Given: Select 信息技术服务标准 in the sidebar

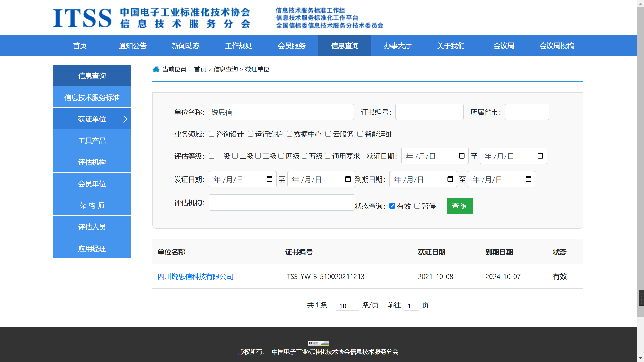Looking at the screenshot, I should 92,97.
